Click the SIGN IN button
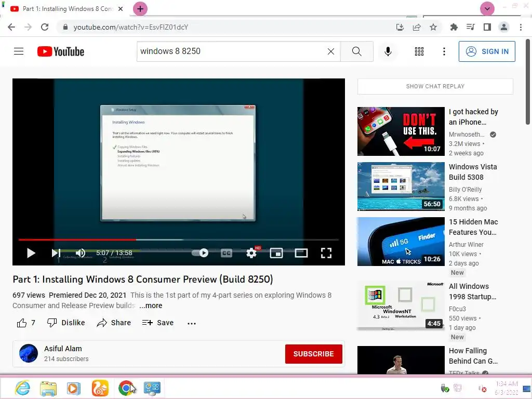The height and width of the screenshot is (399, 532). click(x=487, y=51)
